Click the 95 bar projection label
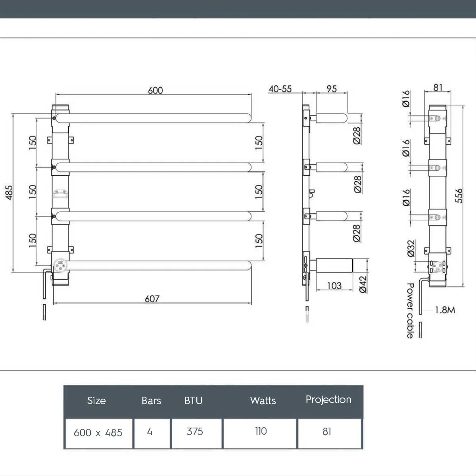 tap(332, 89)
